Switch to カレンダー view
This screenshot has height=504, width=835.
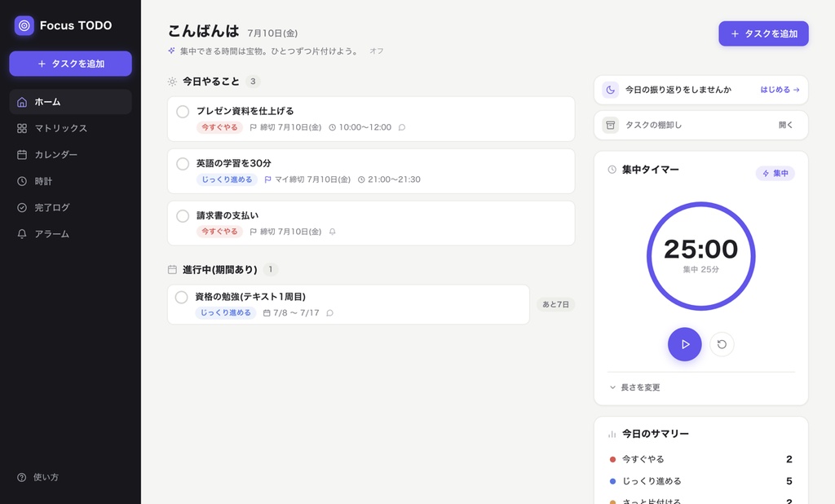[70, 154]
